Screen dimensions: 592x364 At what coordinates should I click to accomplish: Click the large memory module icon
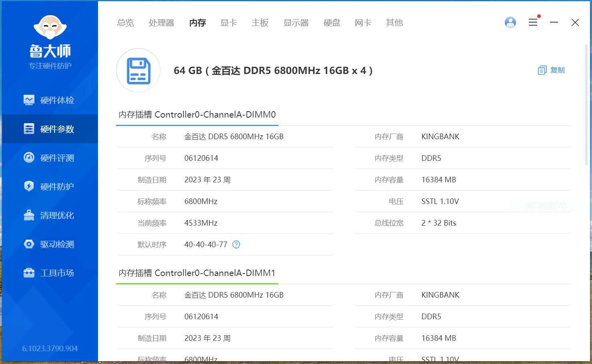click(x=138, y=71)
